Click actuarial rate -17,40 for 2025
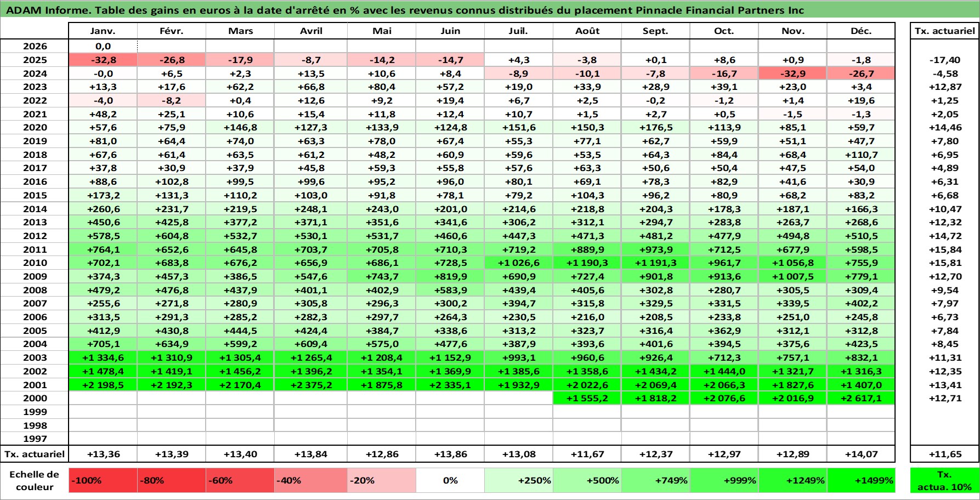 [x=945, y=60]
